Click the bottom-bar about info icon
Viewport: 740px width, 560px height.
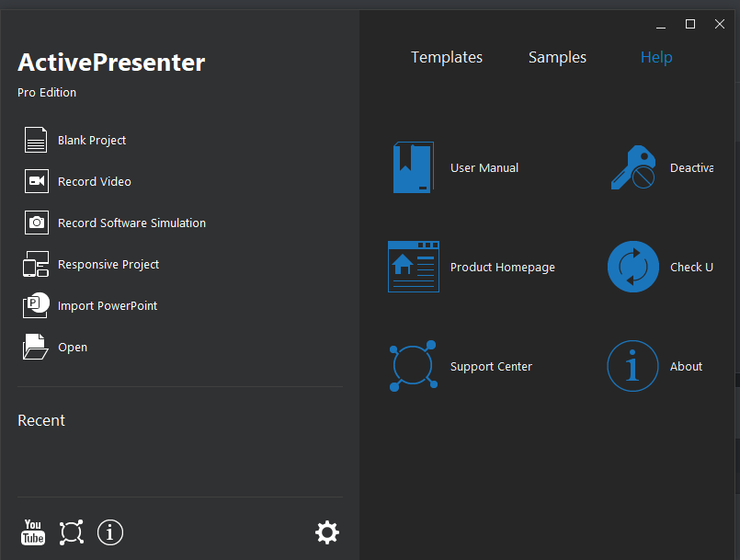(x=110, y=532)
